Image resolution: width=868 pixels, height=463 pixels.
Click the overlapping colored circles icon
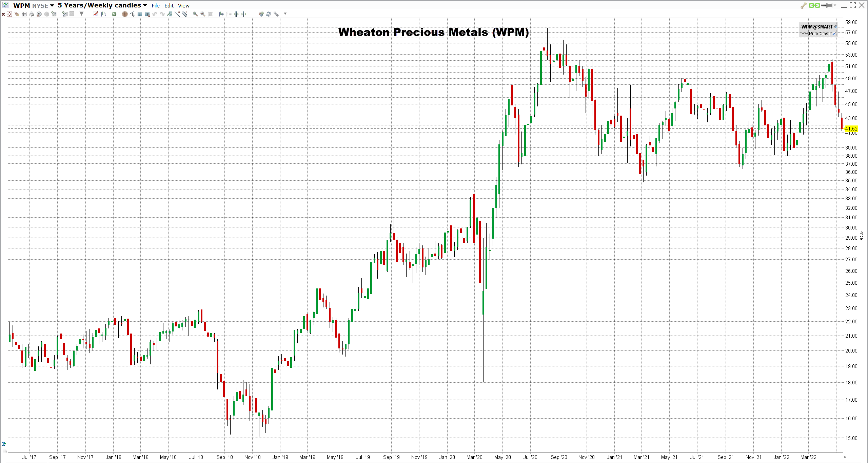tap(261, 14)
